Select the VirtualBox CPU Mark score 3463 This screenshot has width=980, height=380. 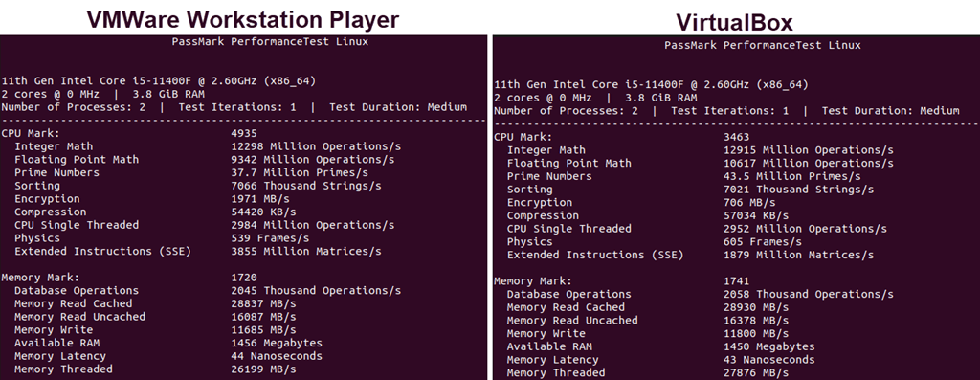[x=736, y=137]
